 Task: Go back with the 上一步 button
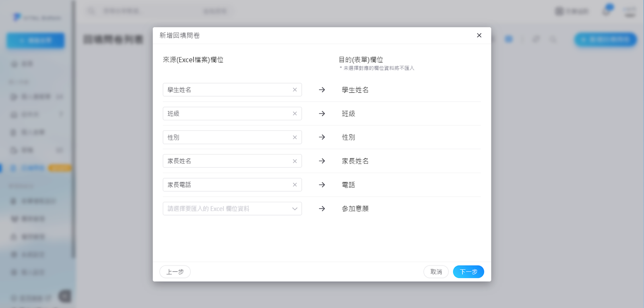pos(175,272)
